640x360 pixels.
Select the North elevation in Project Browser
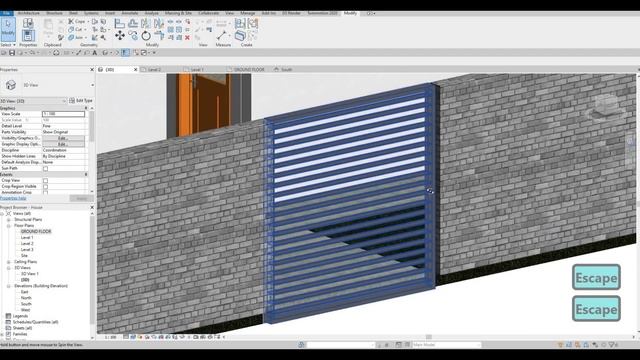tap(26, 298)
